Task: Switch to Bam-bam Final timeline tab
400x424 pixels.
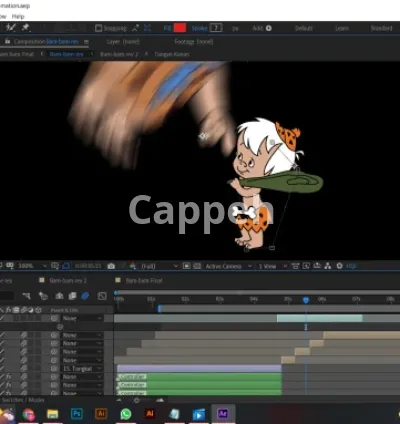Action: pos(144,281)
